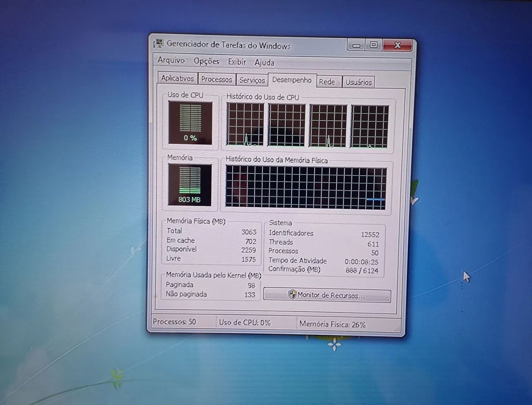Screen dimensions: 532x405
Task: Click the Uso de CPU gauge
Action: click(x=190, y=123)
